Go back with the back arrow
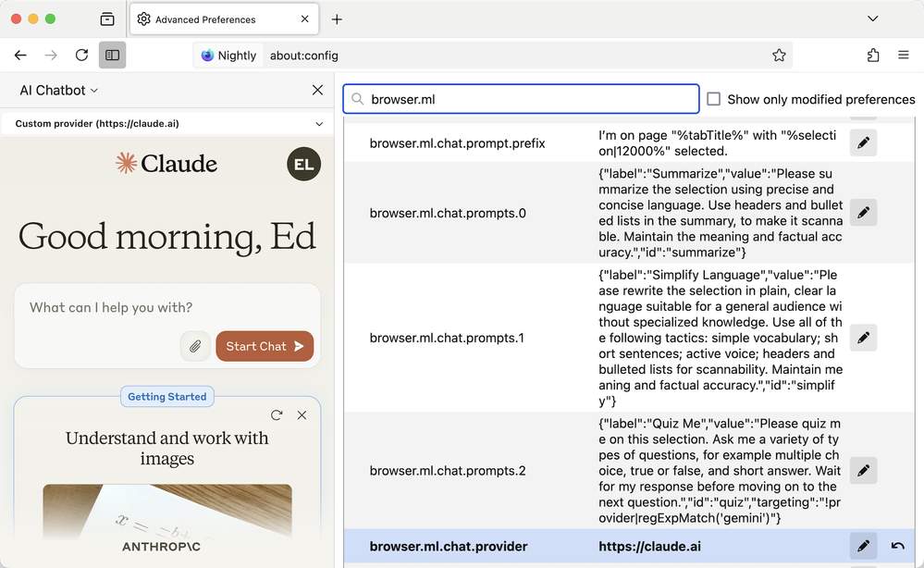 click(20, 56)
